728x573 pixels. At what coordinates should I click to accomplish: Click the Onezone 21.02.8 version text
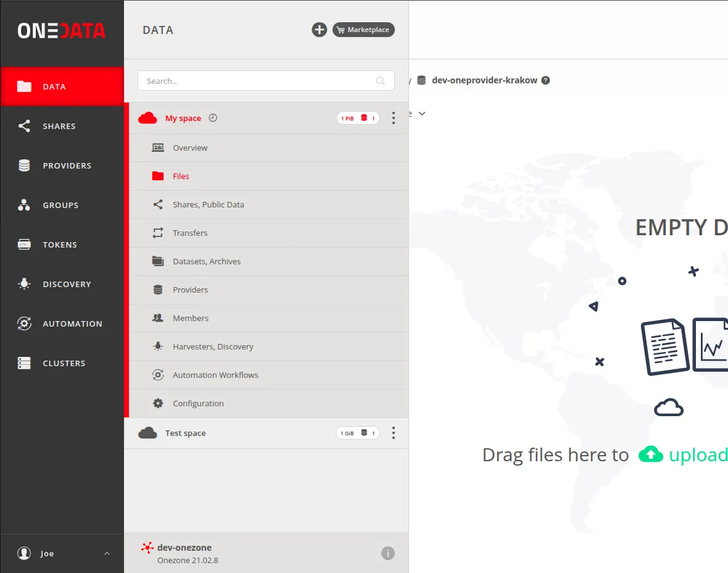coord(188,560)
